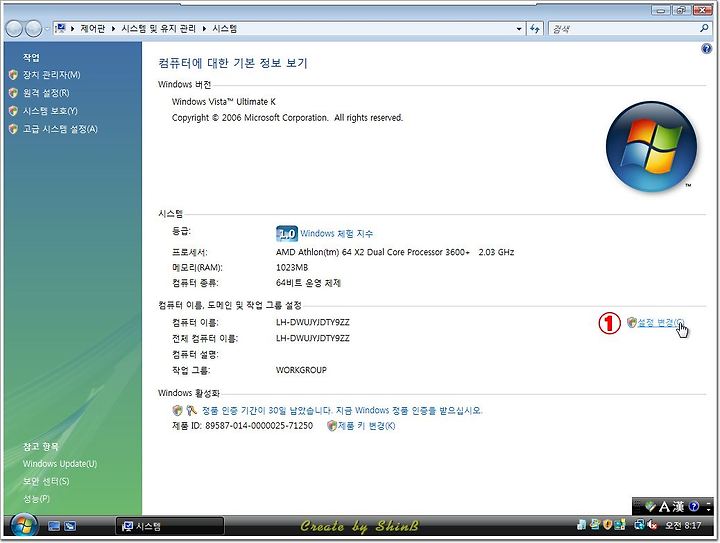Click 설정 변경(C) link for computer name
Viewport: 720px width, 543px height.
[661, 323]
